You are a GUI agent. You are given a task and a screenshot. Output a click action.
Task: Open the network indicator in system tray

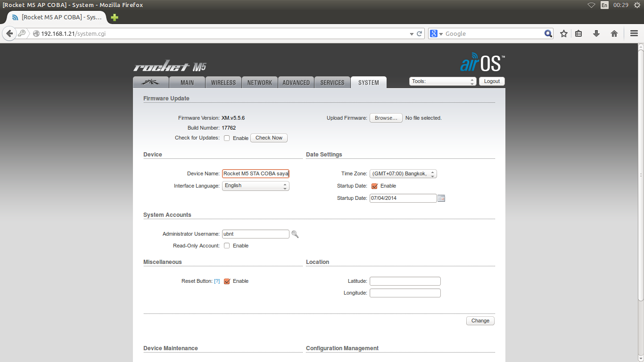(x=591, y=5)
